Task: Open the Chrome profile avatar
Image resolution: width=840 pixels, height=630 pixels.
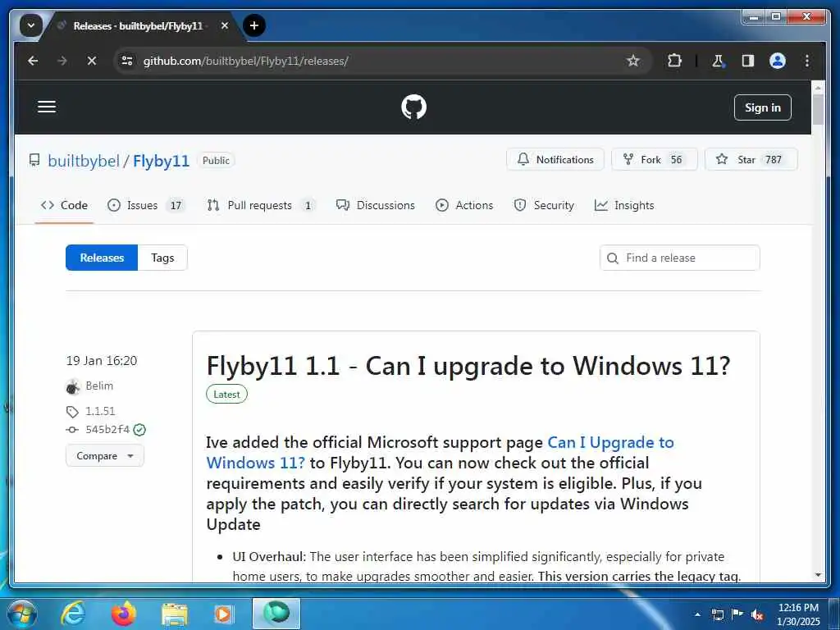Action: [x=778, y=61]
